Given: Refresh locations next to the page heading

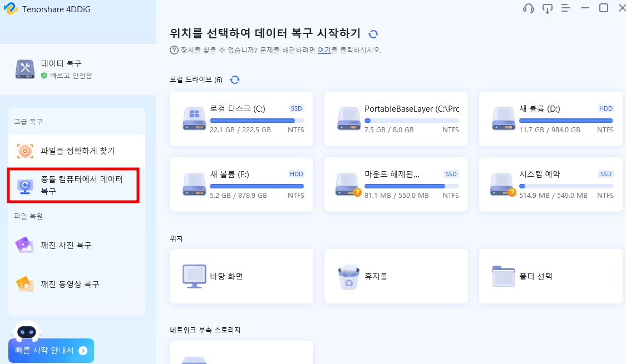Looking at the screenshot, I should point(373,34).
